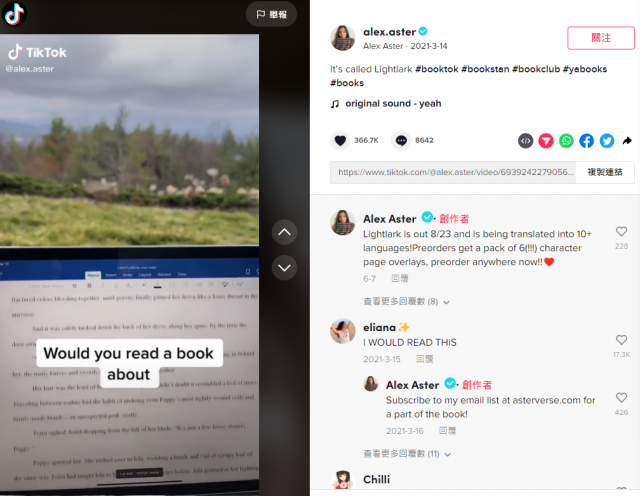Open comments via speech bubble icon

401,140
